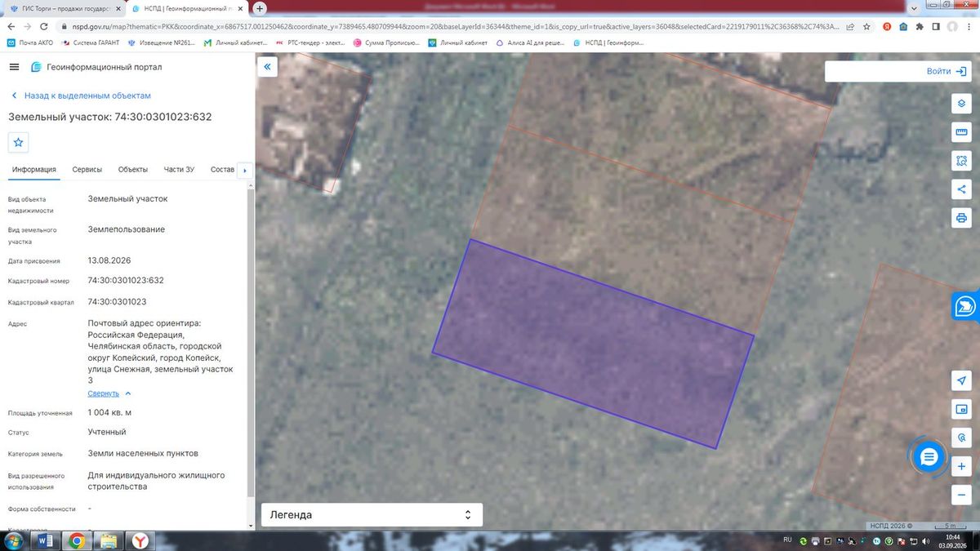Select the ruler measurement tool

961,132
